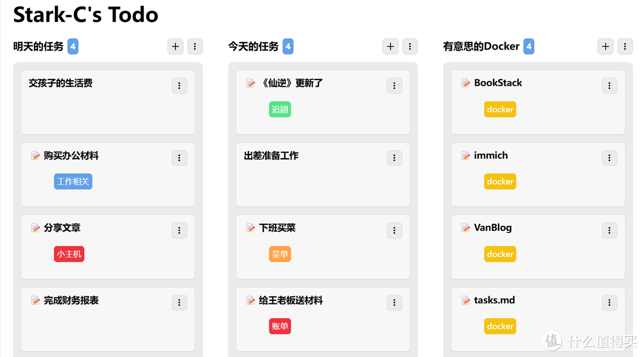Open options for the BookStack card
This screenshot has height=357, width=644.
pyautogui.click(x=609, y=86)
